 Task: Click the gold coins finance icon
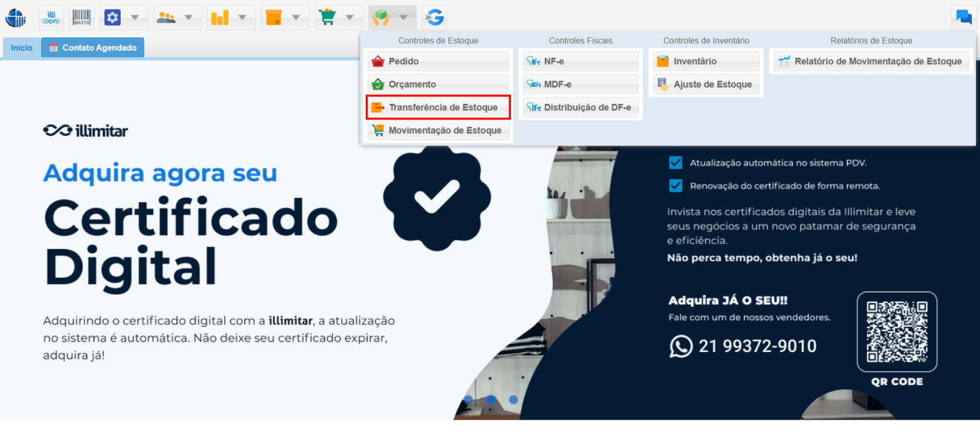220,18
